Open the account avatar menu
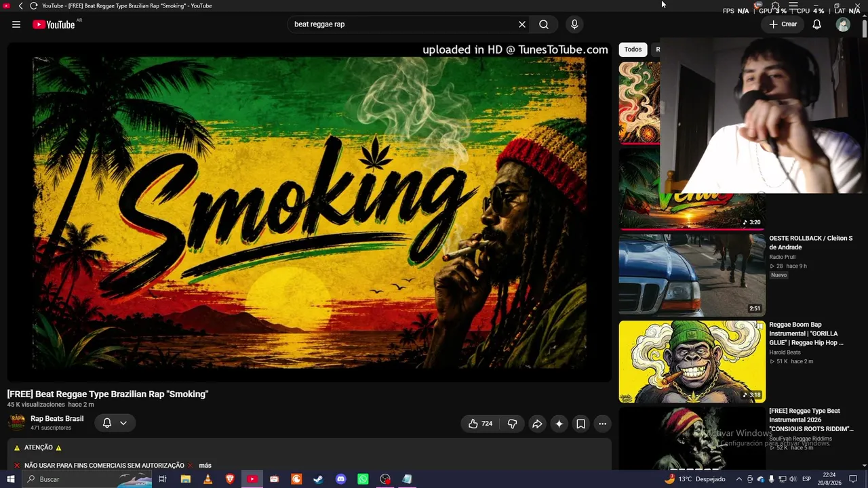The height and width of the screenshot is (488, 868). tap(843, 24)
